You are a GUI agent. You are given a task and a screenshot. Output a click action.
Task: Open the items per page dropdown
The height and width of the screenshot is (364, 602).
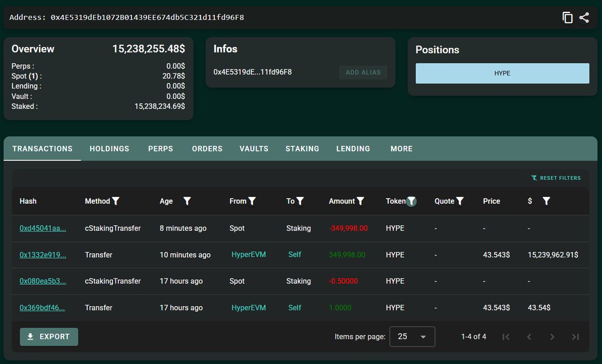(412, 337)
